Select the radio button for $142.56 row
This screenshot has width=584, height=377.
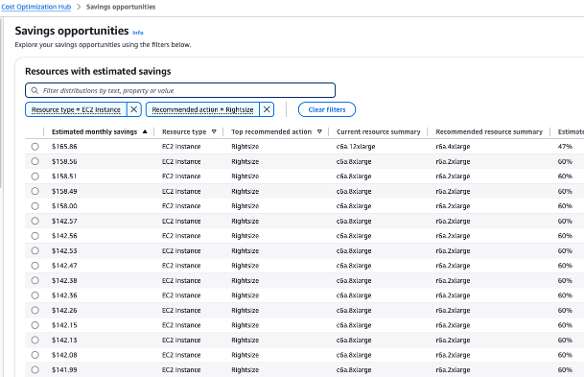(x=35, y=236)
